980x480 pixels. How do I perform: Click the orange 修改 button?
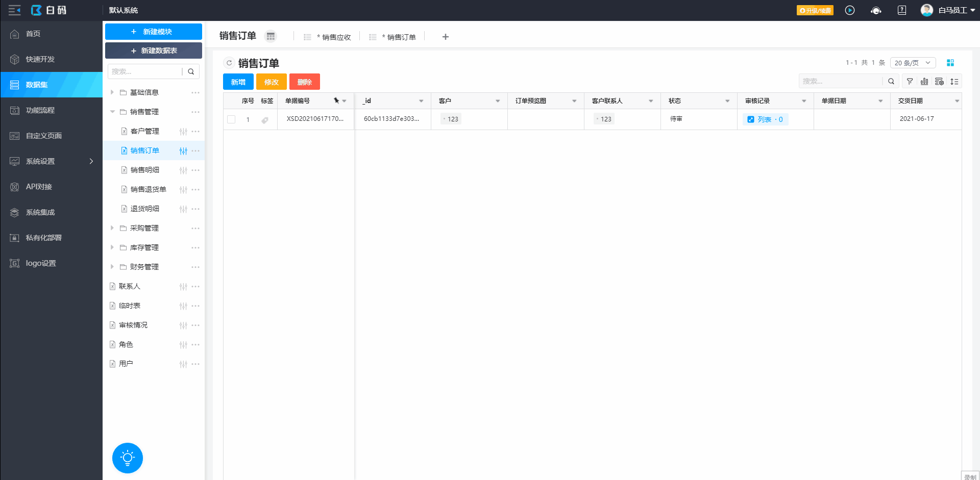point(272,82)
